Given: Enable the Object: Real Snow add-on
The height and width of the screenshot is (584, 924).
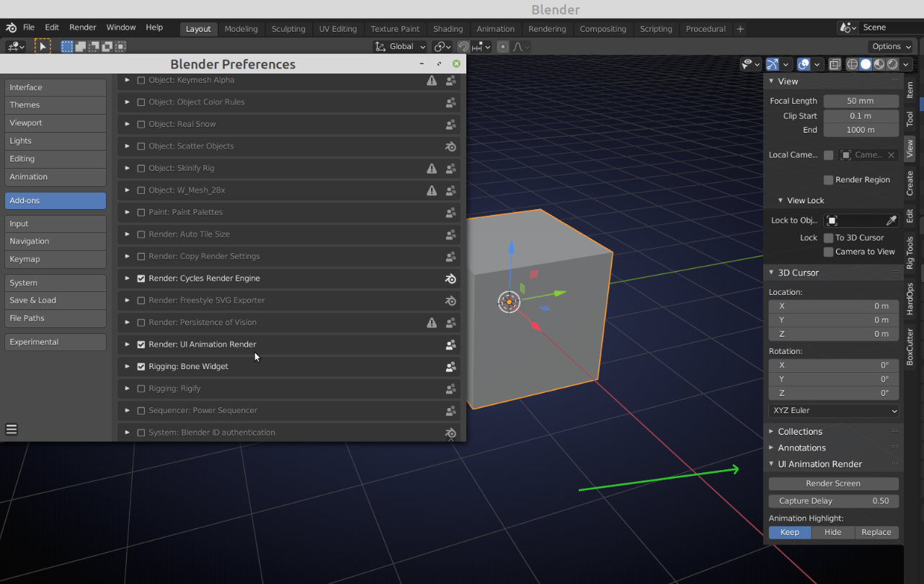Looking at the screenshot, I should click(141, 124).
